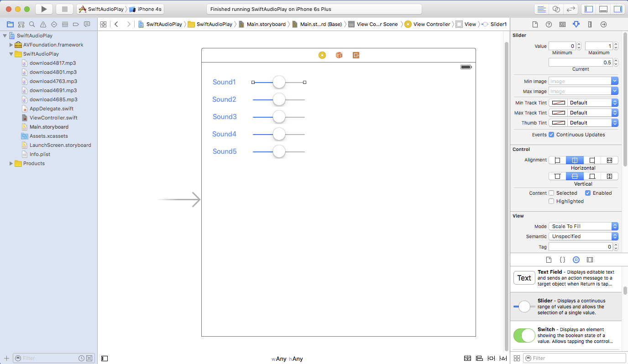Click the Current value input field
This screenshot has width=628, height=364.
coord(581,62)
